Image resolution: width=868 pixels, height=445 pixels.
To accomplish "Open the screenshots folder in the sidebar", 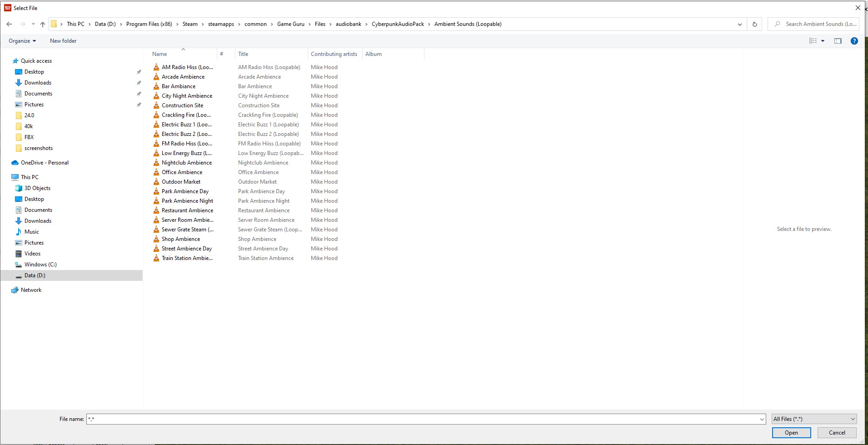I will coord(39,148).
